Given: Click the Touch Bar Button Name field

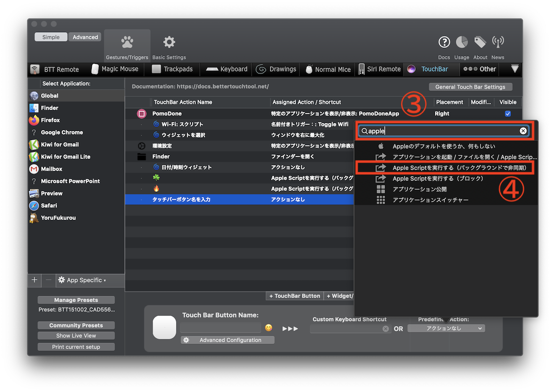Looking at the screenshot, I should pyautogui.click(x=220, y=328).
